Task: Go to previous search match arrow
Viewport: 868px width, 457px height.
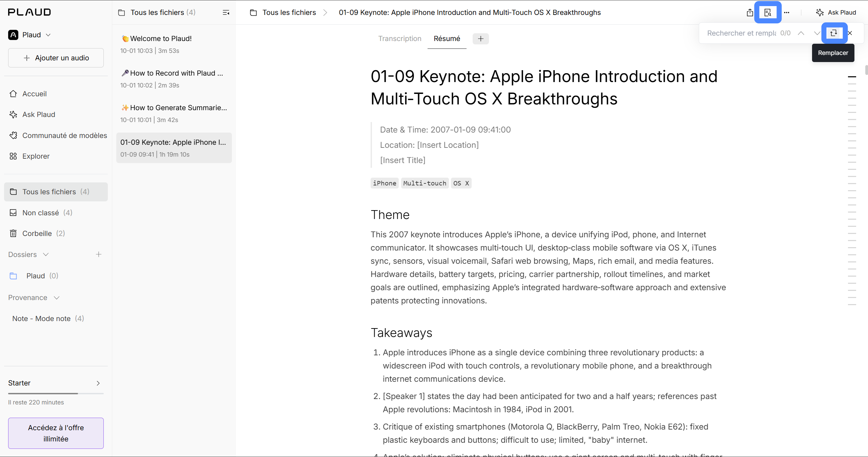Action: coord(801,33)
